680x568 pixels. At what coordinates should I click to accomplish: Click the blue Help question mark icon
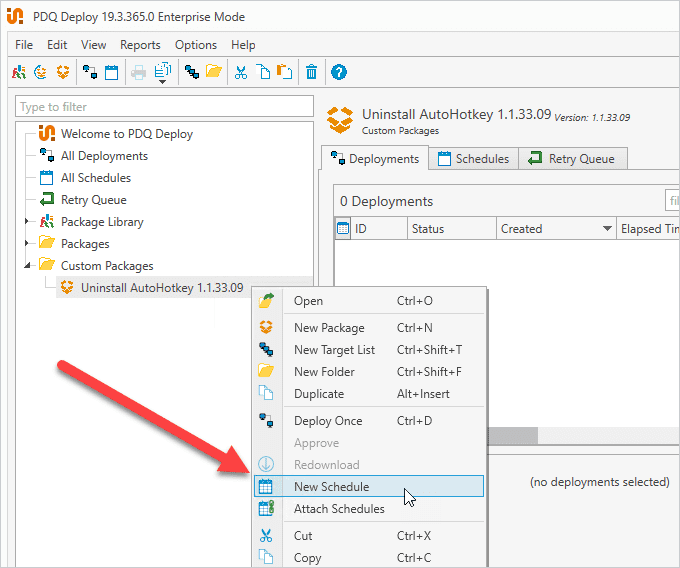point(339,72)
